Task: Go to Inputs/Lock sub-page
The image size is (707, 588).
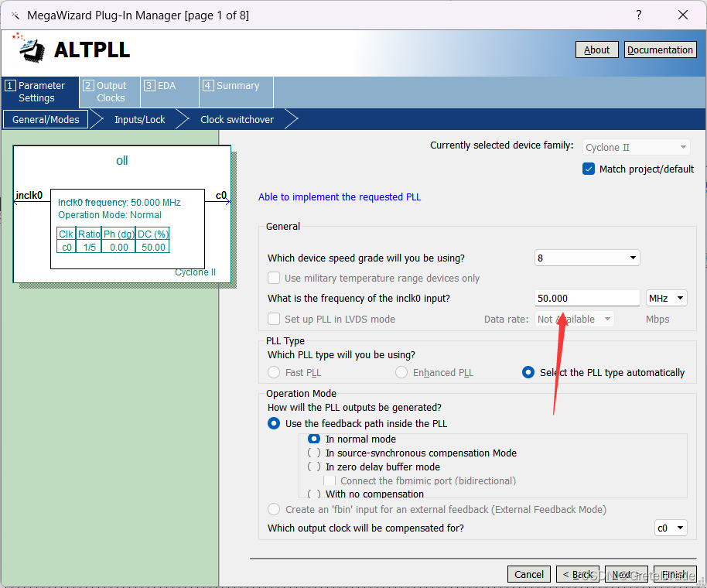Action: point(139,119)
